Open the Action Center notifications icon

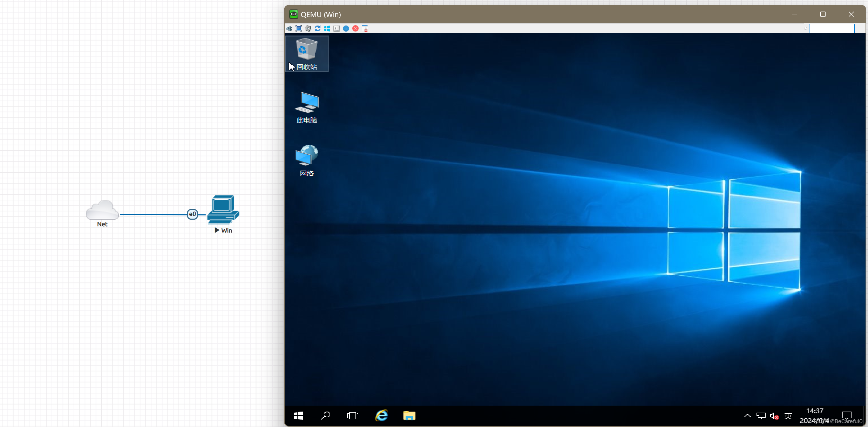click(x=847, y=416)
